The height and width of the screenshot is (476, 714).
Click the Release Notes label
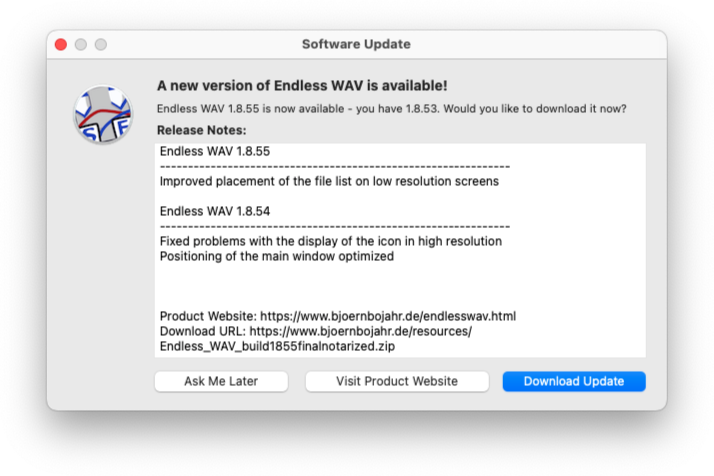tap(202, 130)
